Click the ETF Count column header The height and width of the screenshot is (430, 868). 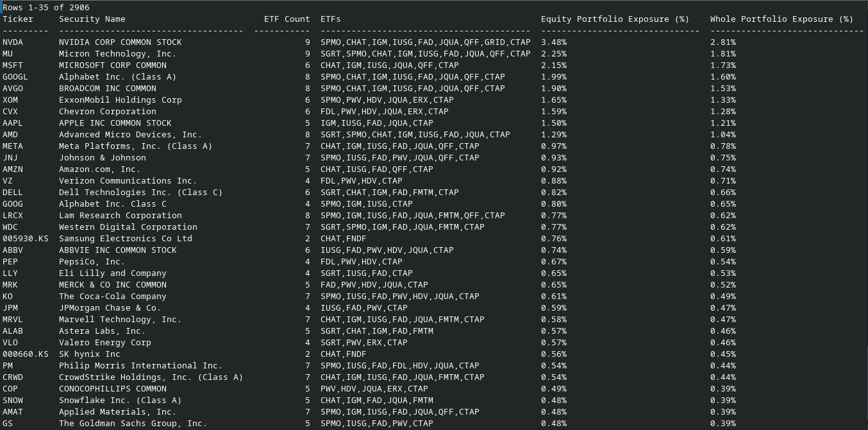click(x=287, y=19)
